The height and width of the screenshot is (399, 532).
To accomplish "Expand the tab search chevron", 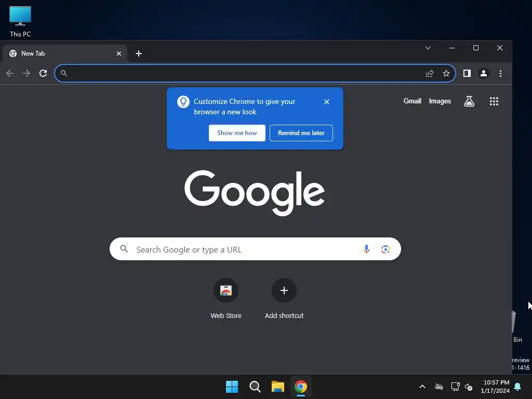I will coord(428,48).
